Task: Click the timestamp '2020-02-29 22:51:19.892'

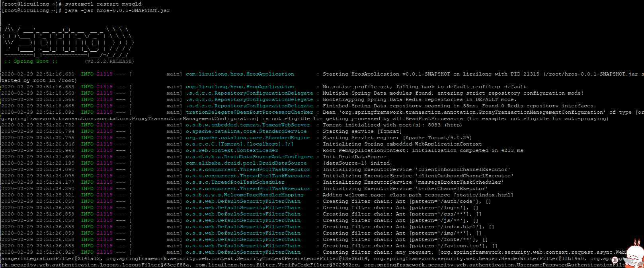Action: tap(38, 112)
